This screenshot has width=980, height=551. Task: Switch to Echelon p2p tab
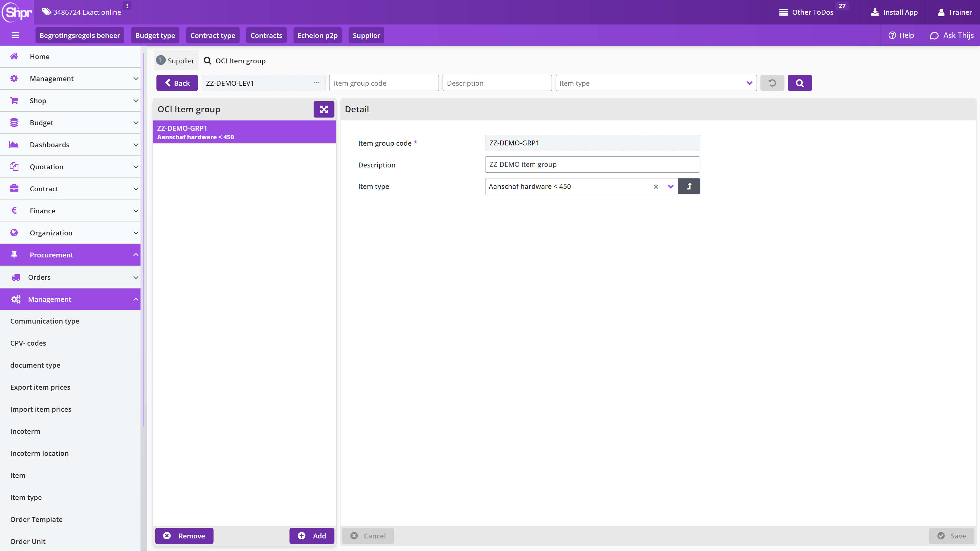(317, 36)
